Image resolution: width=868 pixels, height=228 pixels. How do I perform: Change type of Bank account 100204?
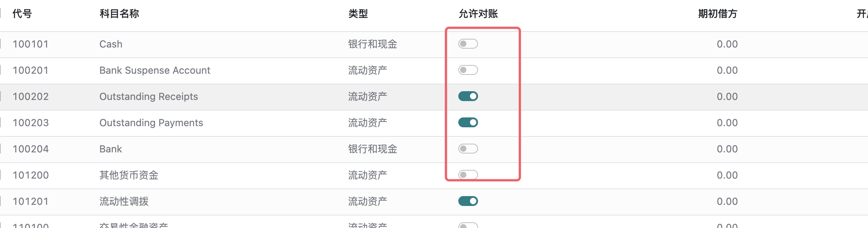click(372, 149)
